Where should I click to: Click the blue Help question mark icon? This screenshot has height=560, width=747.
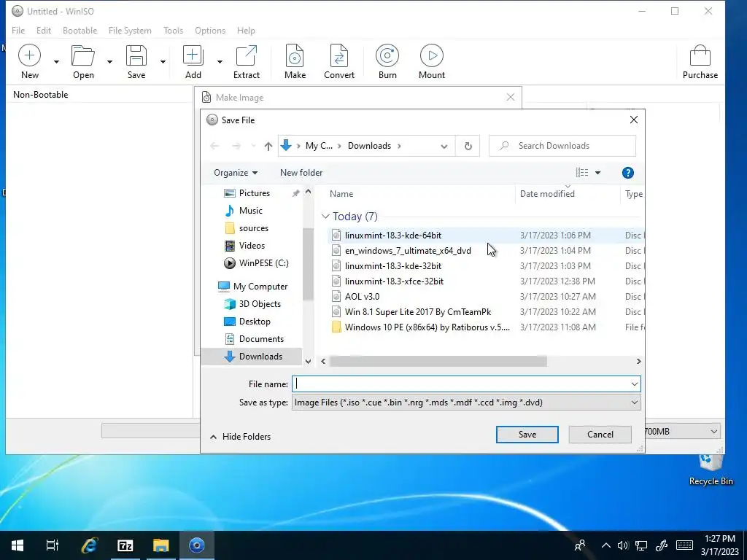click(627, 173)
